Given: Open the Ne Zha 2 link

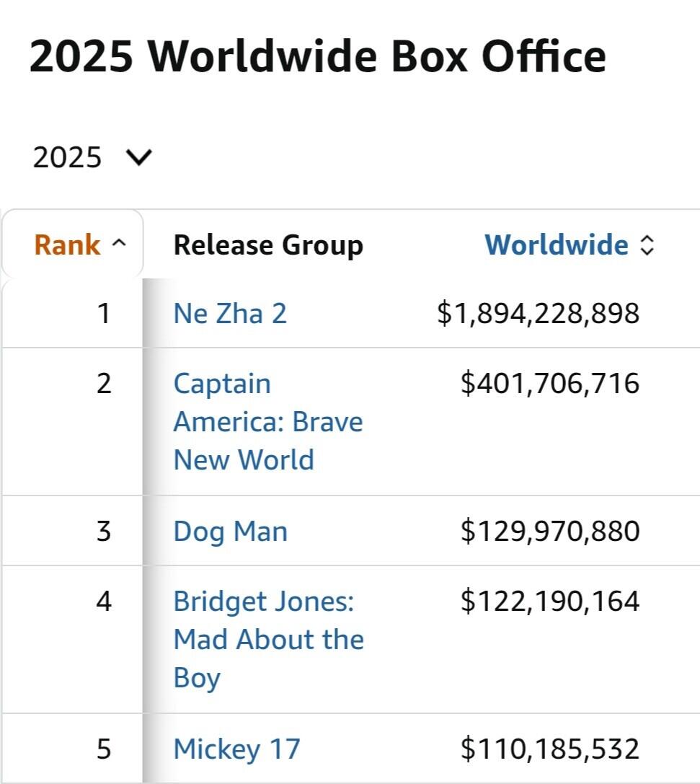Looking at the screenshot, I should 230,313.
